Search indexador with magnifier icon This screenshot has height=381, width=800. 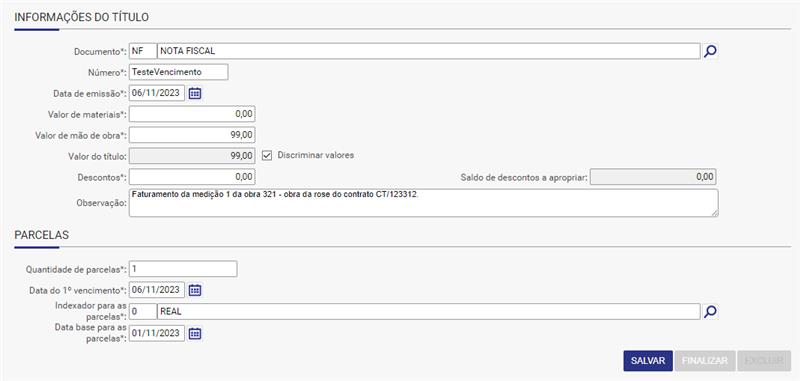[710, 312]
